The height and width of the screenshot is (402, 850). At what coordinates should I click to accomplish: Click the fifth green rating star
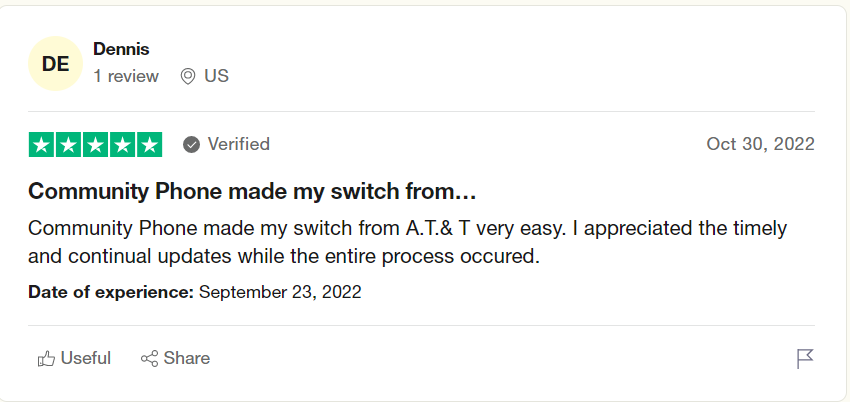149,145
